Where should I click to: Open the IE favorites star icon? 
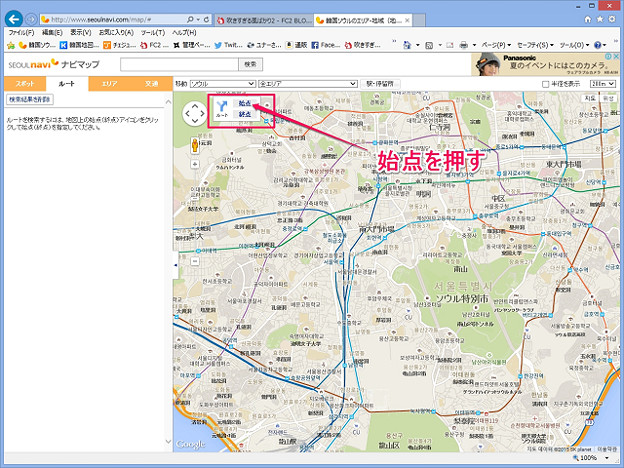pos(600,19)
